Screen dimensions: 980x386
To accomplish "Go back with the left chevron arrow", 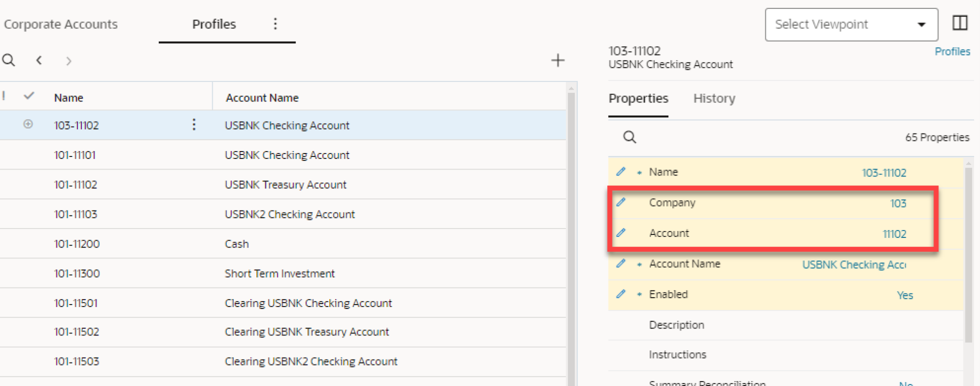I will (x=39, y=60).
